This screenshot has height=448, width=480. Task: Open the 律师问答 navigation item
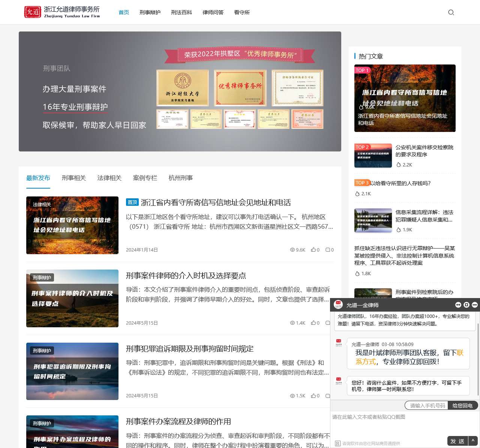(x=213, y=12)
